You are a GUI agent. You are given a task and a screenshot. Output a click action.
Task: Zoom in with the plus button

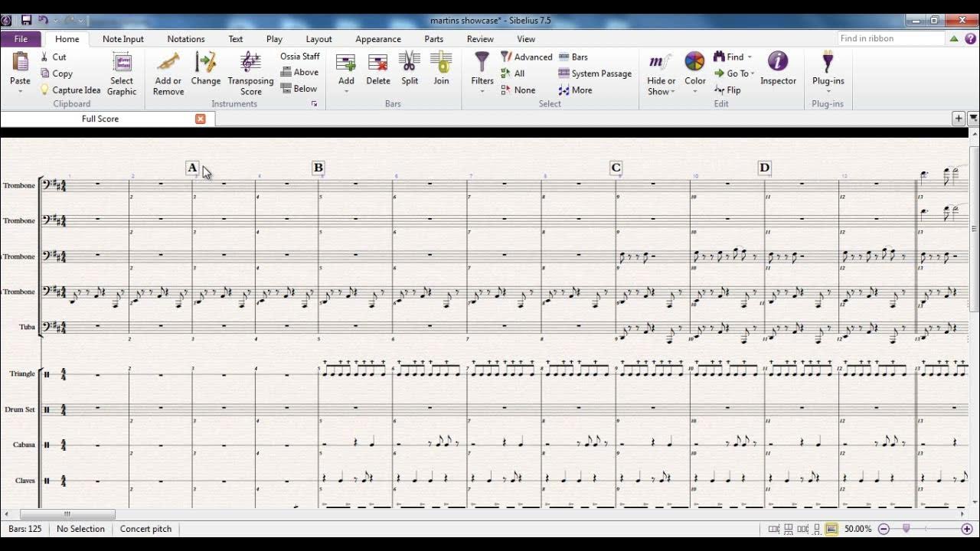967,529
